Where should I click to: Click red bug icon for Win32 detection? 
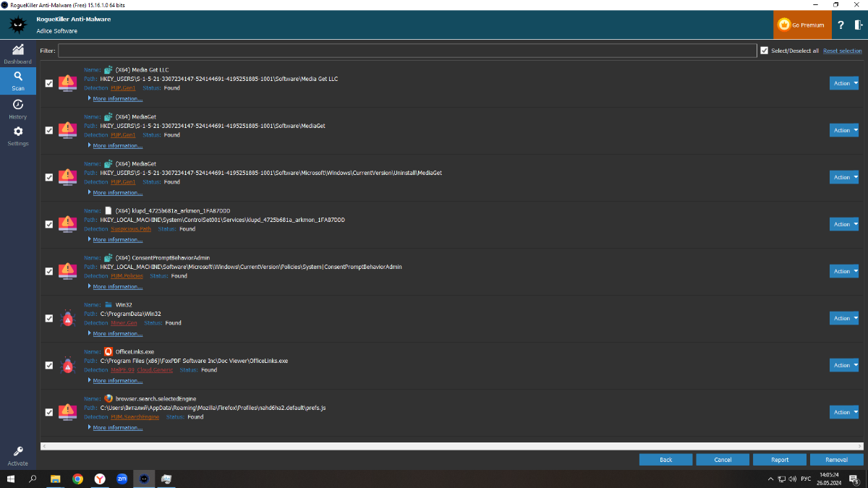67,318
